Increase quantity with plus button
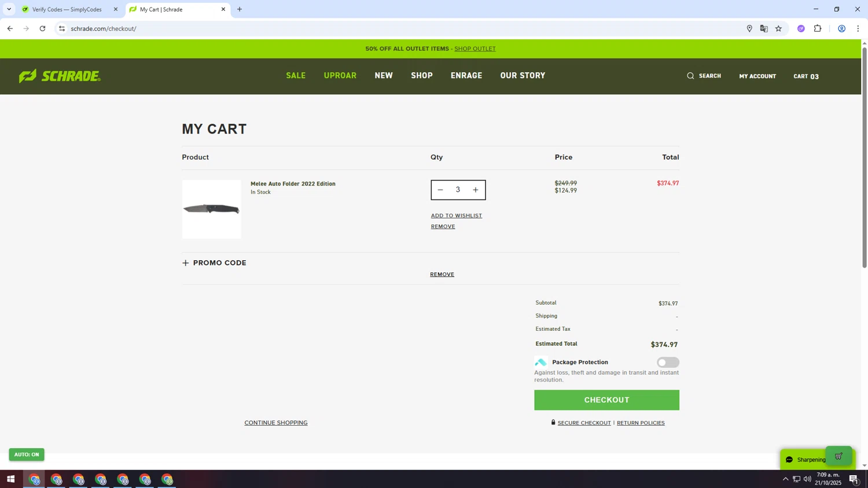The height and width of the screenshot is (488, 868). (x=476, y=190)
